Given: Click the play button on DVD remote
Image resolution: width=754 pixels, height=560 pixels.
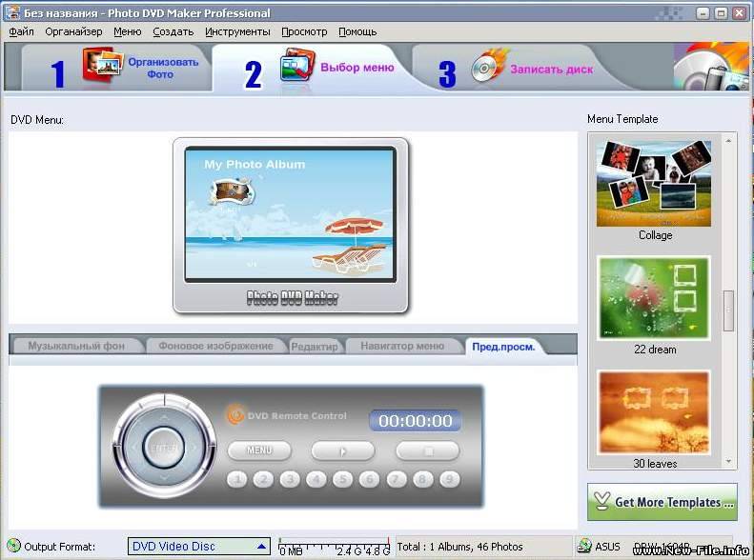Looking at the screenshot, I should click(343, 451).
